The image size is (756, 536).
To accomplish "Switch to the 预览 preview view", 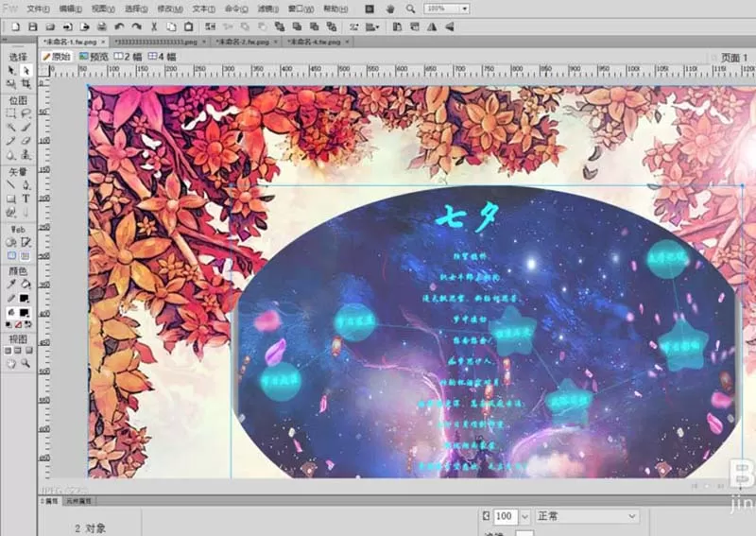I will 94,57.
